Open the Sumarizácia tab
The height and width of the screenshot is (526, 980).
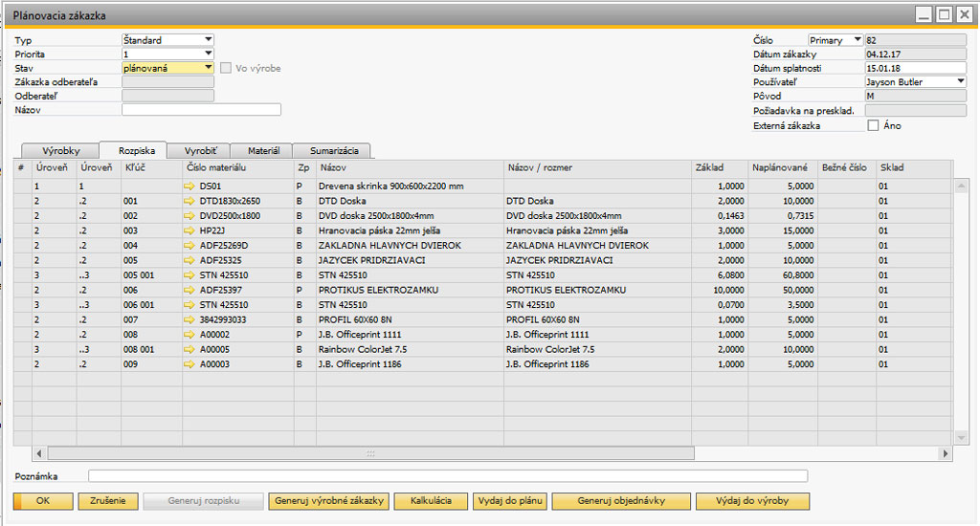[332, 151]
